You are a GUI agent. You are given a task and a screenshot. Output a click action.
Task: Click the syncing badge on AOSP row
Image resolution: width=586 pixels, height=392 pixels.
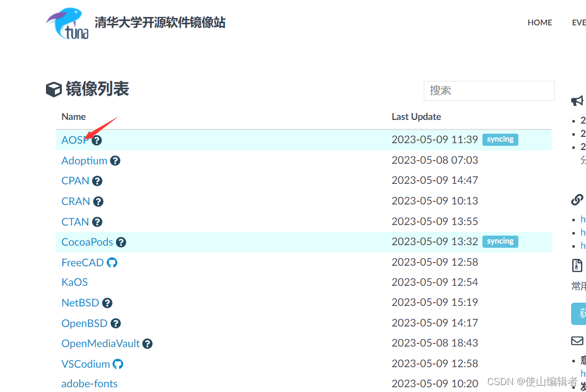[x=500, y=139]
